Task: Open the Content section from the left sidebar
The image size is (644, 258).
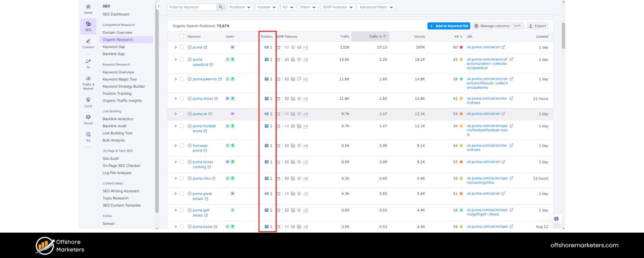Action: pos(88,42)
